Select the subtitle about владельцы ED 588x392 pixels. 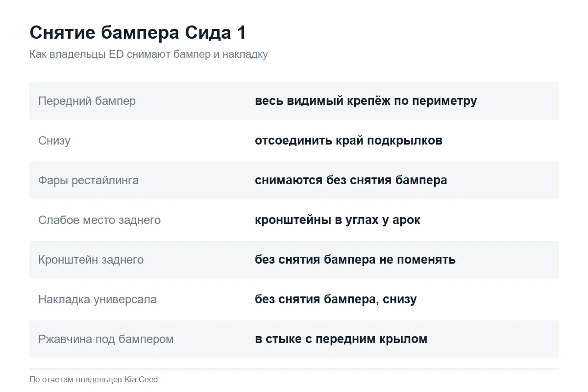click(x=148, y=54)
